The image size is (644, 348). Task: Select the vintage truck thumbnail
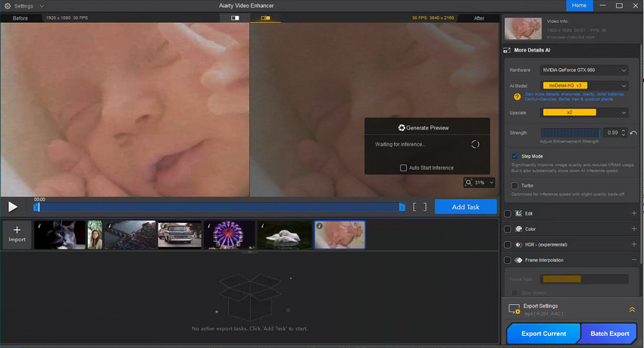(180, 234)
